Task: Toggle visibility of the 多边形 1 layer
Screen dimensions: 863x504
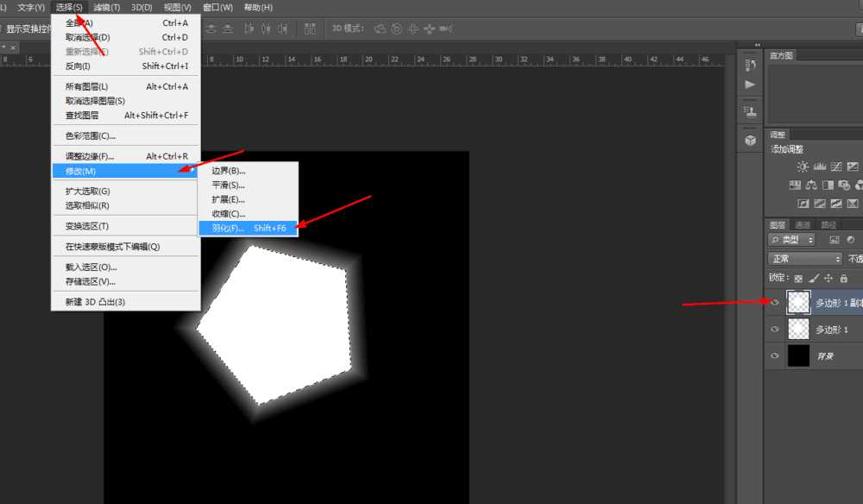Action: [x=774, y=330]
